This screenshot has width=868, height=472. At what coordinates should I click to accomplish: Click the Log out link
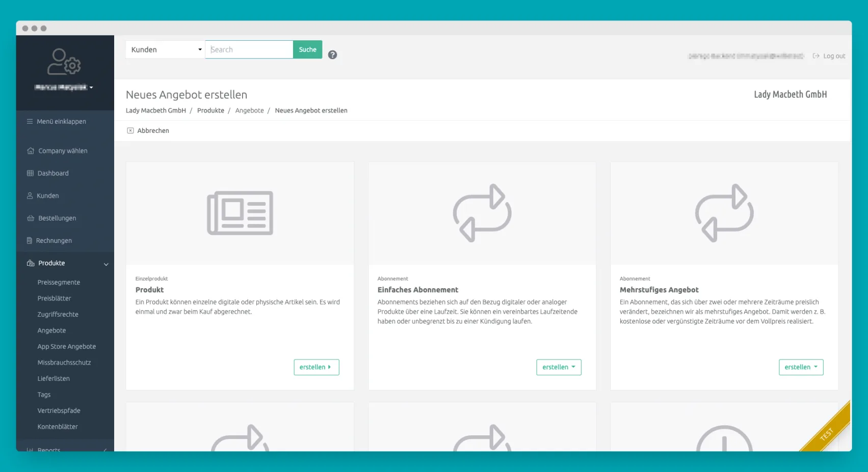(x=834, y=56)
